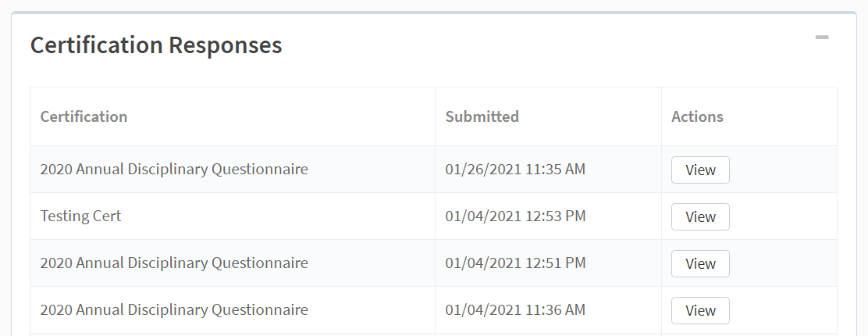Click the 01/26/2021 11:35 AM submitted date

pyautogui.click(x=515, y=169)
